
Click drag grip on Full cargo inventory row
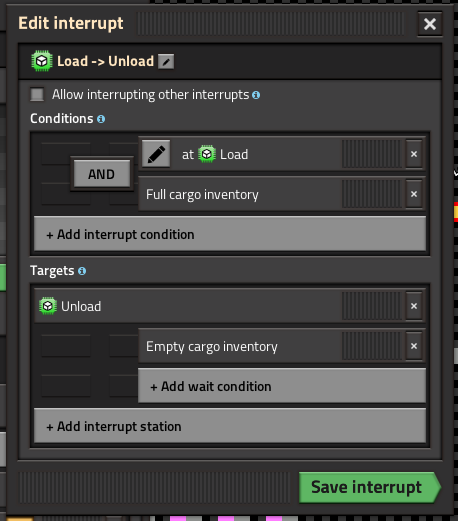click(x=372, y=194)
